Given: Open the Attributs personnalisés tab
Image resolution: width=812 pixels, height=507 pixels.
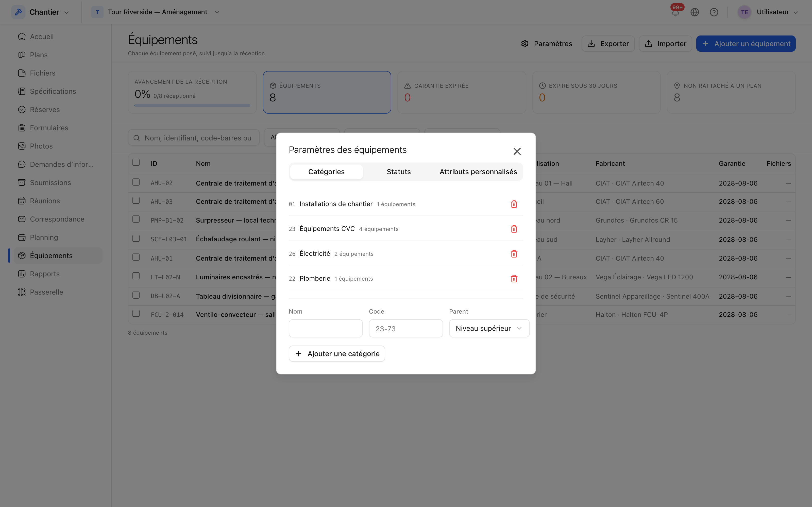Looking at the screenshot, I should coord(478,172).
